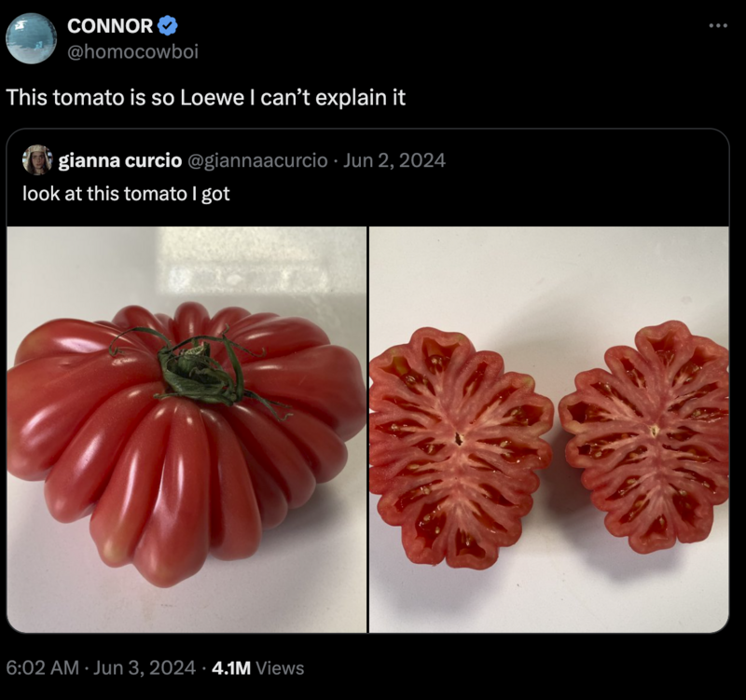
Task: Click the black header of the quoted post
Action: (x=367, y=177)
